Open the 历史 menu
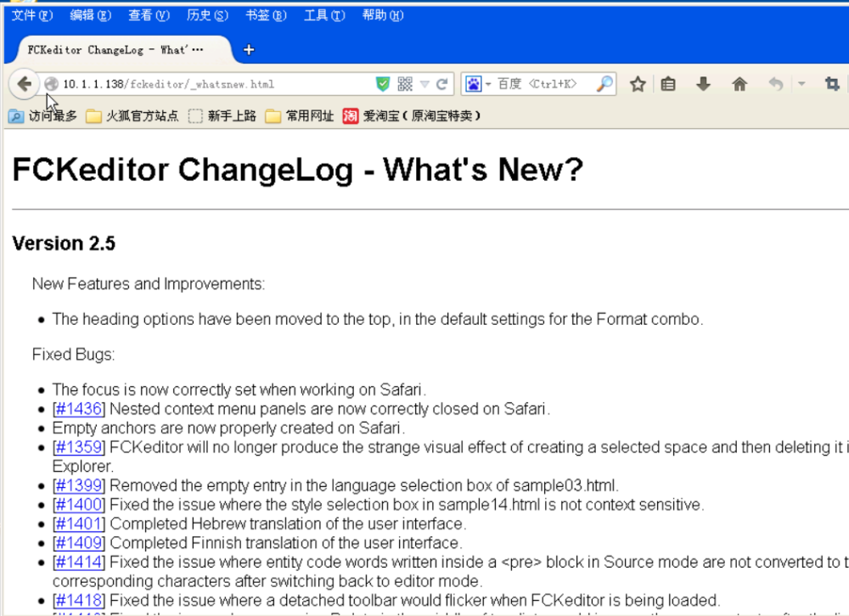This screenshot has height=616, width=849. (x=207, y=15)
